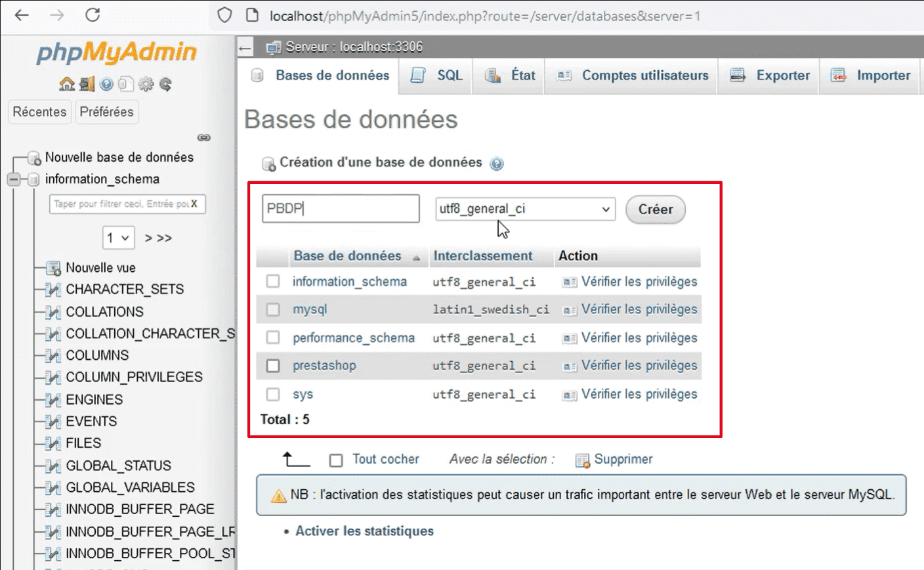The width and height of the screenshot is (924, 570).
Task: Tick the Tout cocher checkbox
Action: (x=336, y=460)
